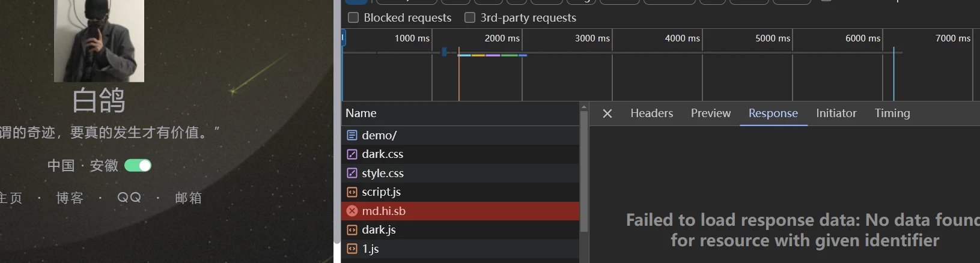Click the document icon beside demo/

click(x=352, y=135)
